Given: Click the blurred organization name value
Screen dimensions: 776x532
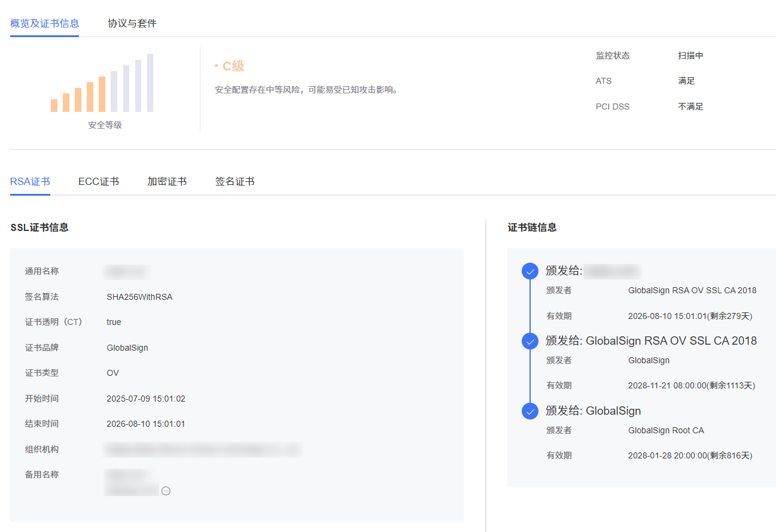Looking at the screenshot, I should tap(202, 449).
